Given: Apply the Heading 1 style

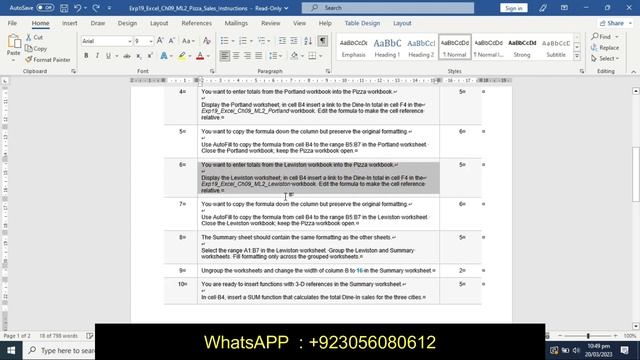Looking at the screenshot, I should tap(387, 47).
